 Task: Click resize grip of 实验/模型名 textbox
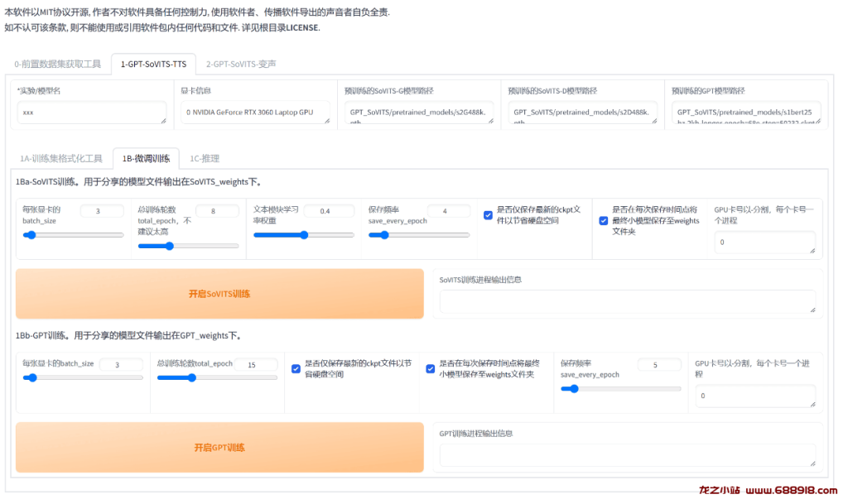[x=163, y=121]
